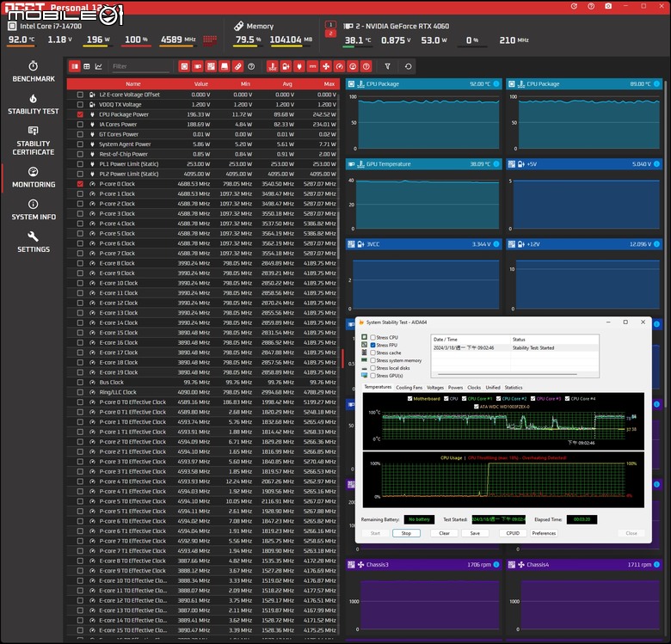This screenshot has height=644, width=671.
Task: Toggle the motherboard sensor filter icon
Action: pyautogui.click(x=211, y=66)
